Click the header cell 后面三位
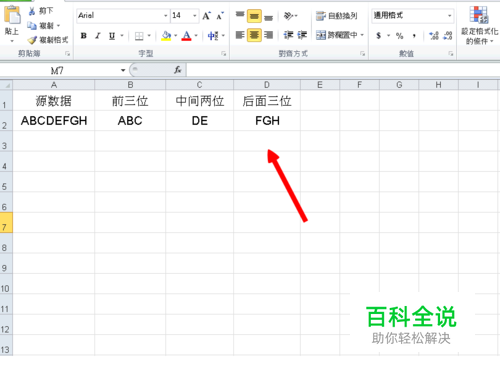500x377 pixels. [267, 100]
